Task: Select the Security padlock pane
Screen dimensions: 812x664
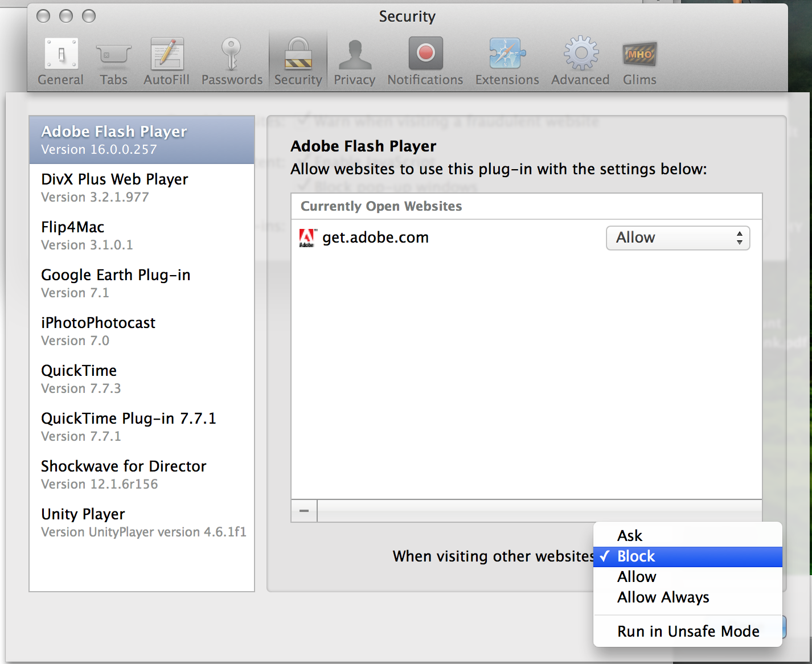Action: pos(298,62)
